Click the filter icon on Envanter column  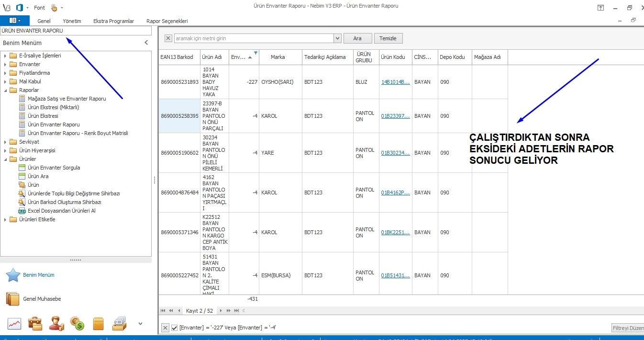click(256, 53)
